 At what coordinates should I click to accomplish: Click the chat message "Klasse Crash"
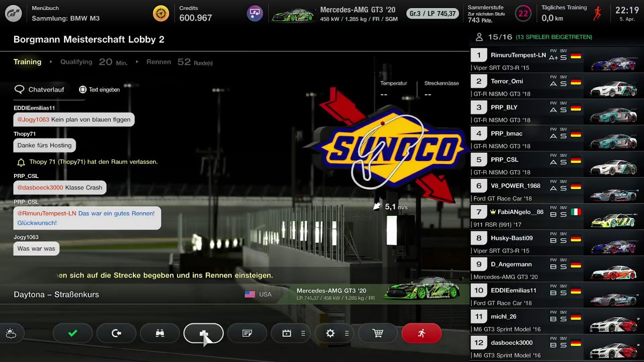pyautogui.click(x=60, y=188)
